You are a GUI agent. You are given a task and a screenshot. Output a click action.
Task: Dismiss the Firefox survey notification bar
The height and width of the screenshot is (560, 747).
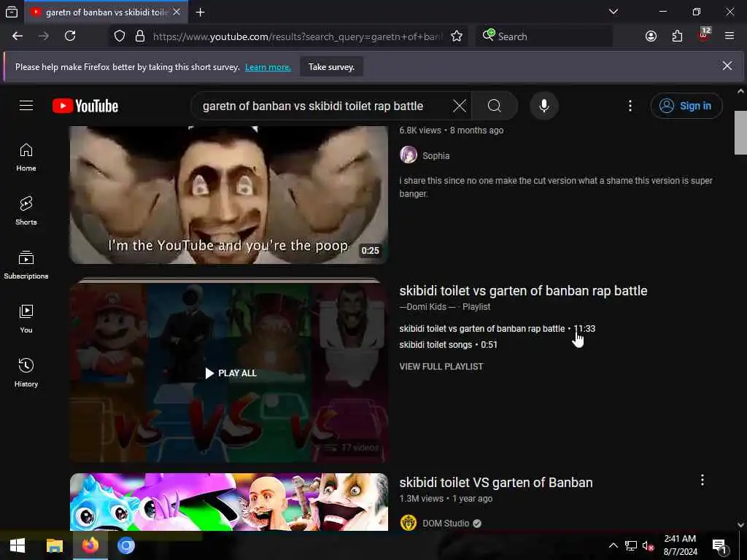tap(727, 66)
